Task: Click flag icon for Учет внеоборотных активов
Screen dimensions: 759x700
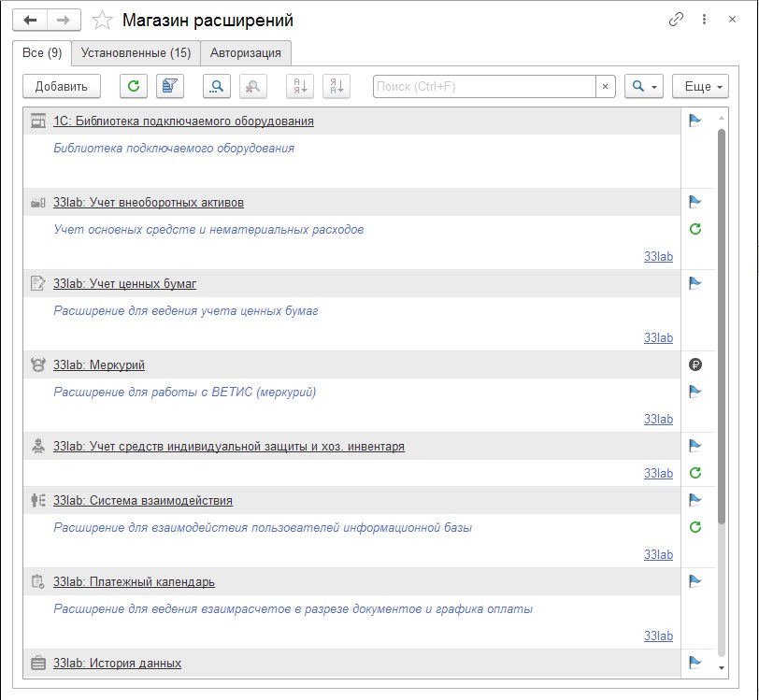Action: point(695,201)
